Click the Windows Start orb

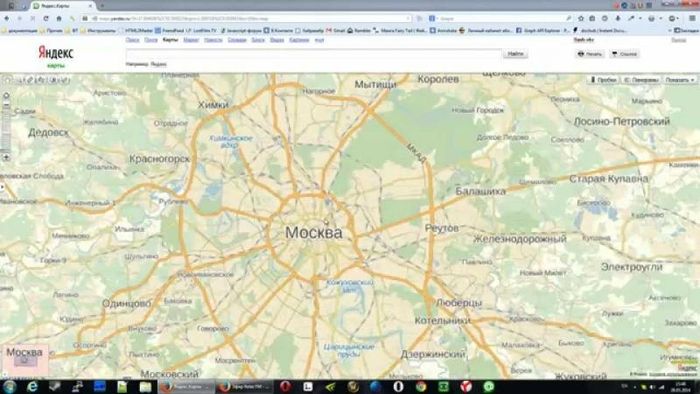tap(9, 386)
